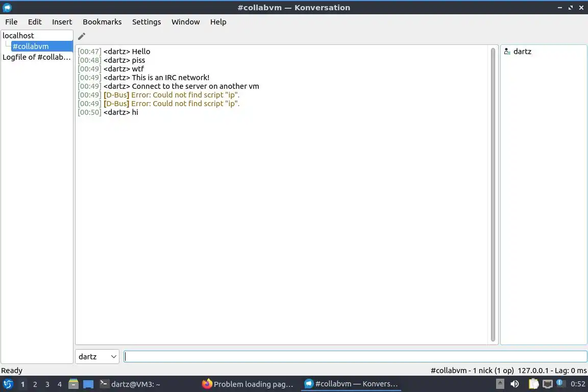Open the clipboard manager tray icon

point(533,384)
